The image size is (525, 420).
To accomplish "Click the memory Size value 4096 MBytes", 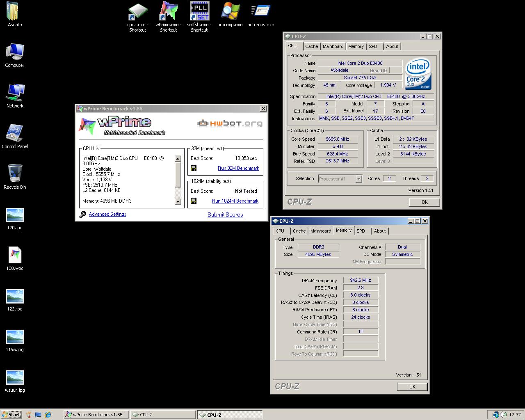I will tap(318, 254).
